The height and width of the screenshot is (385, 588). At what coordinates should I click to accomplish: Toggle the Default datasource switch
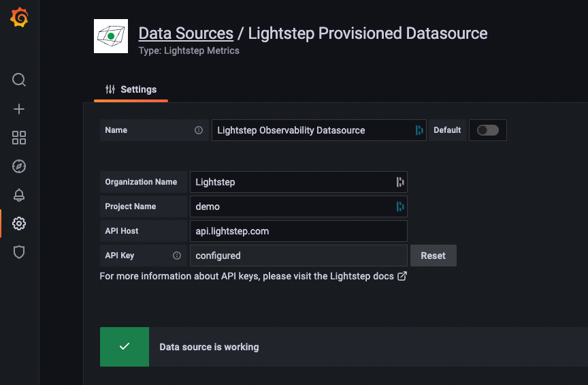coord(487,130)
